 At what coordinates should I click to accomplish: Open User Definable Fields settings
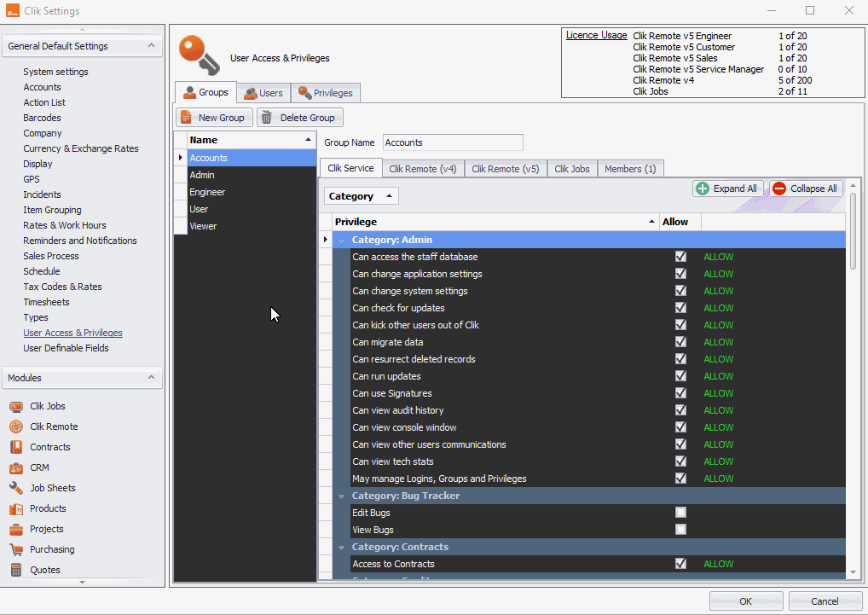click(x=66, y=348)
